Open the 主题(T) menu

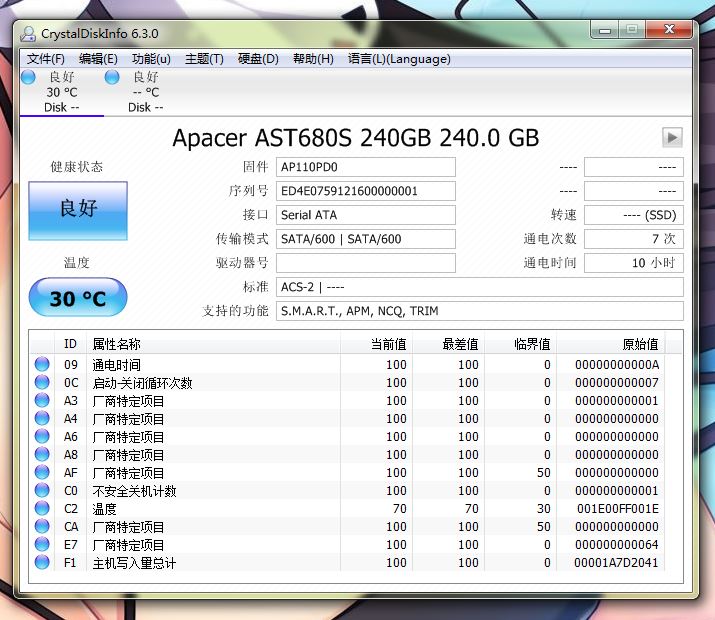point(204,59)
